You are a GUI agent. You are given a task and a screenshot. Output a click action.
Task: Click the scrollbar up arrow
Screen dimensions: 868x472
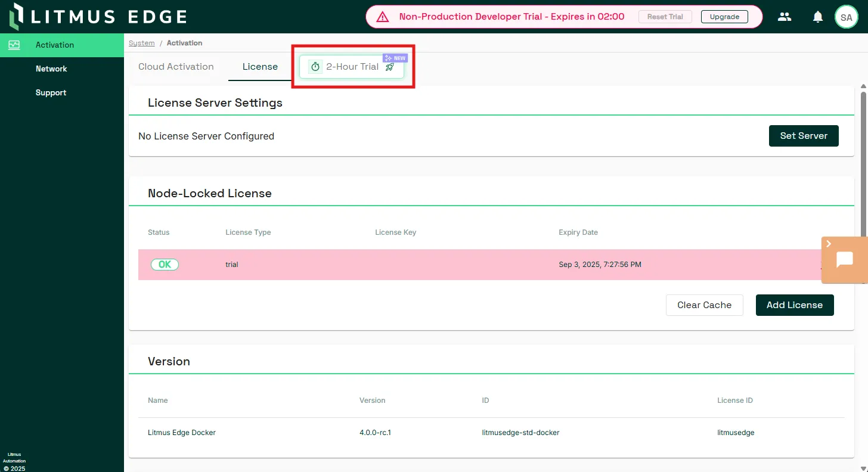pos(863,86)
